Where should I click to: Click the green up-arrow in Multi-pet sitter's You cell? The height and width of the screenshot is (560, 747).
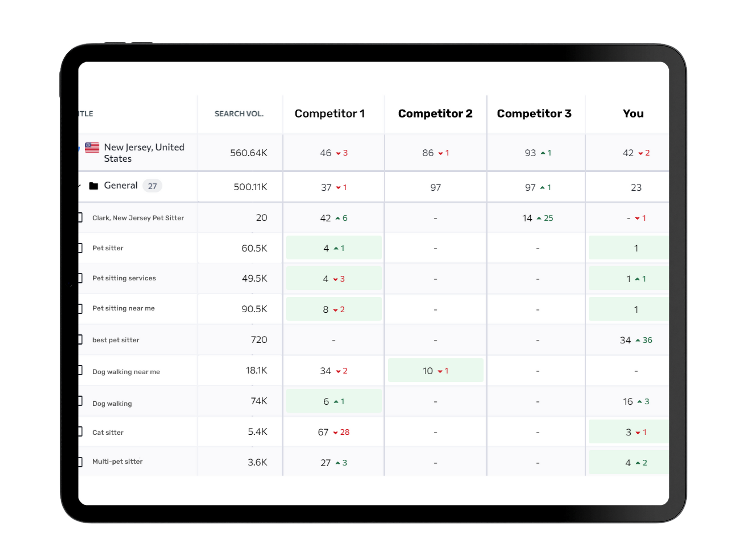click(639, 462)
